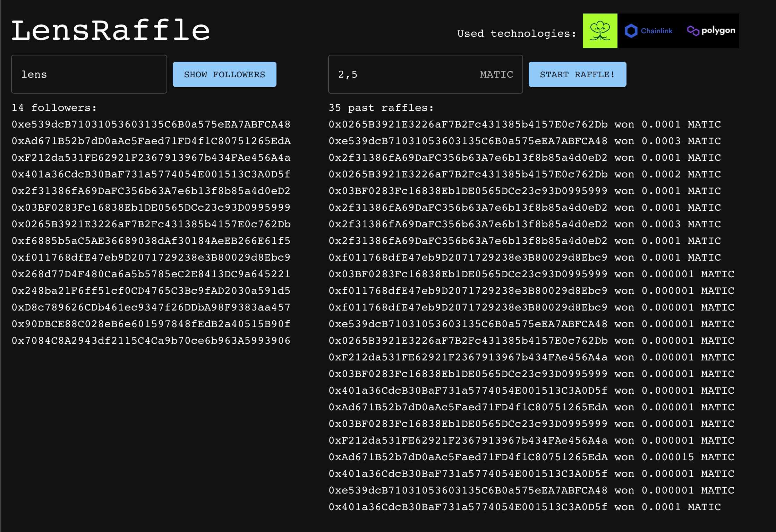
Task: Click the MATIC suffix in amount field
Action: 496,75
